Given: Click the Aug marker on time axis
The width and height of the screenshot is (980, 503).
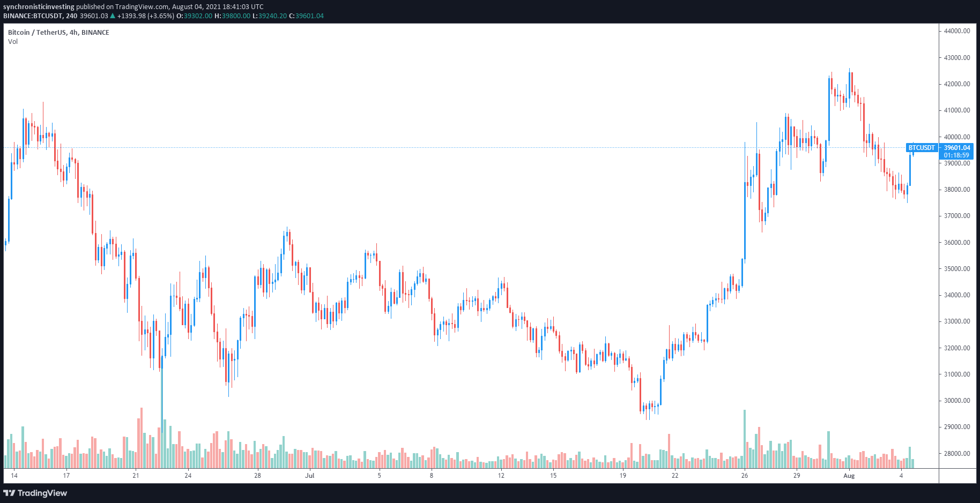Looking at the screenshot, I should tap(849, 475).
